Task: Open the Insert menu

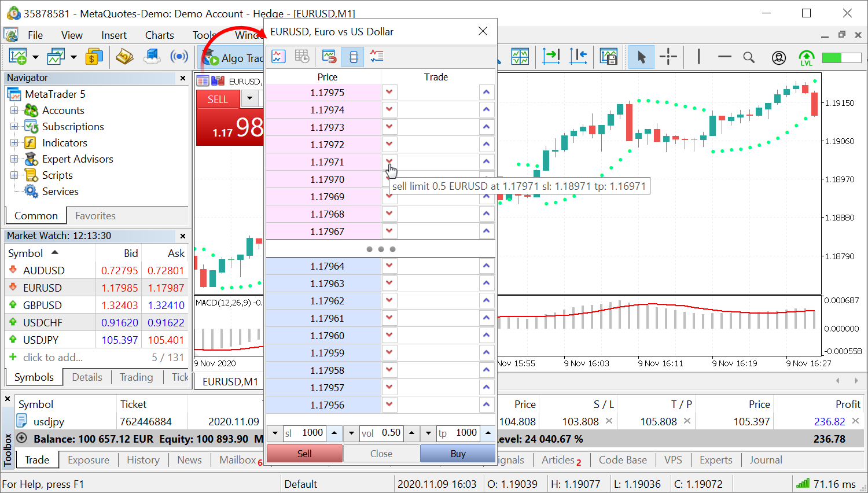Action: click(x=113, y=35)
